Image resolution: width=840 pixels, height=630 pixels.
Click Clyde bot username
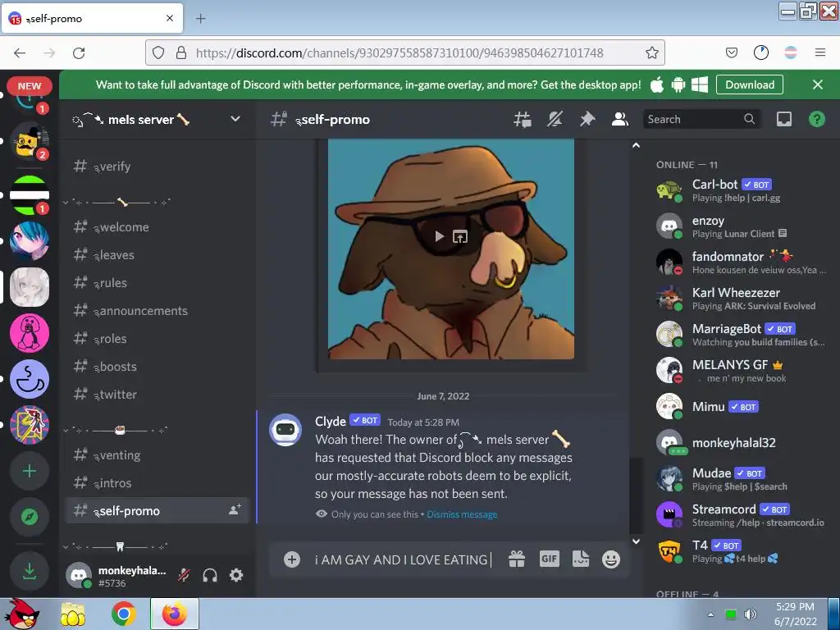(331, 421)
